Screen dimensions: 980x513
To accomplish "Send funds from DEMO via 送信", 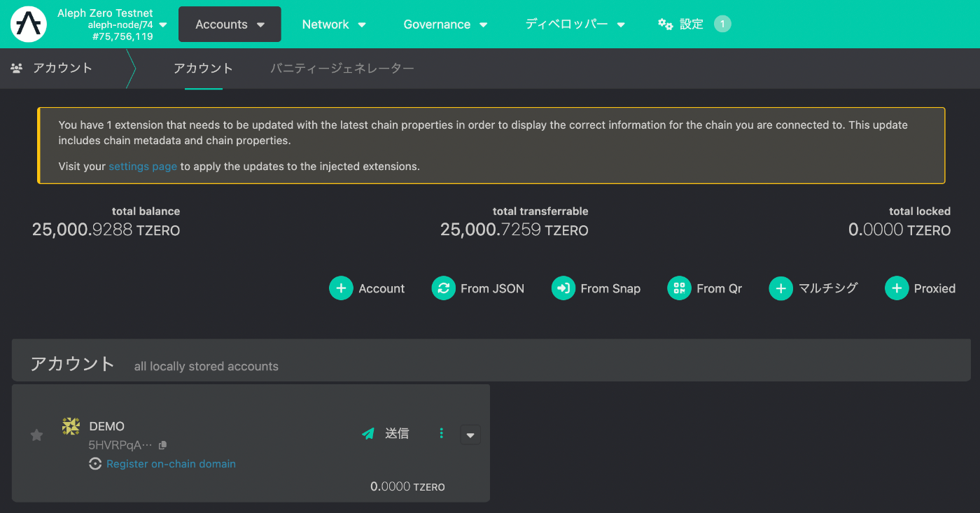I will 386,434.
